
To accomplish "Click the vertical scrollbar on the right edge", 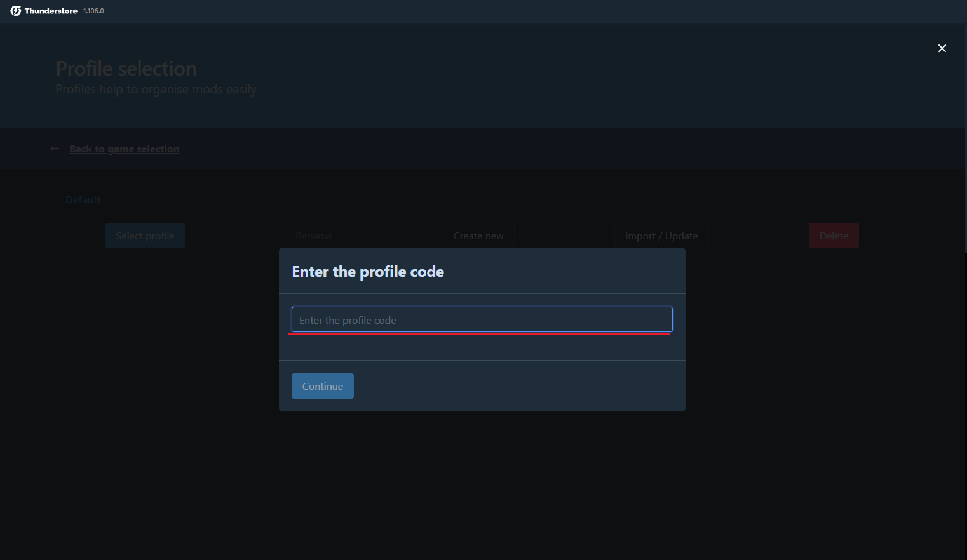I will tap(964, 140).
